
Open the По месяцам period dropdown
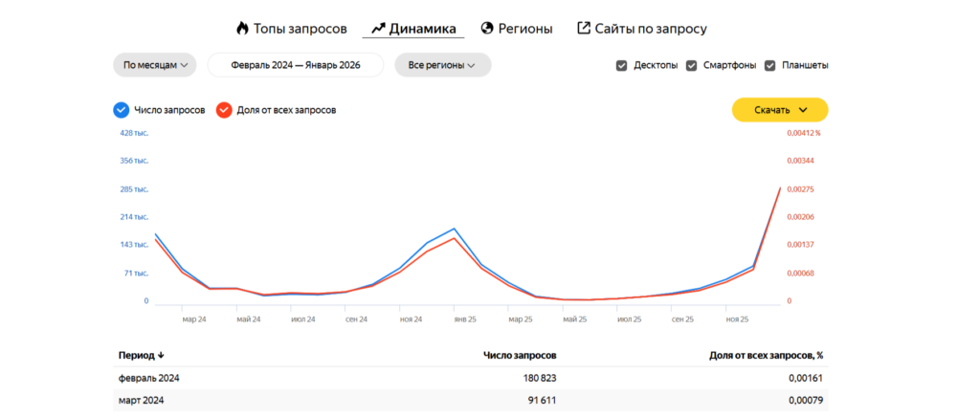click(x=155, y=65)
